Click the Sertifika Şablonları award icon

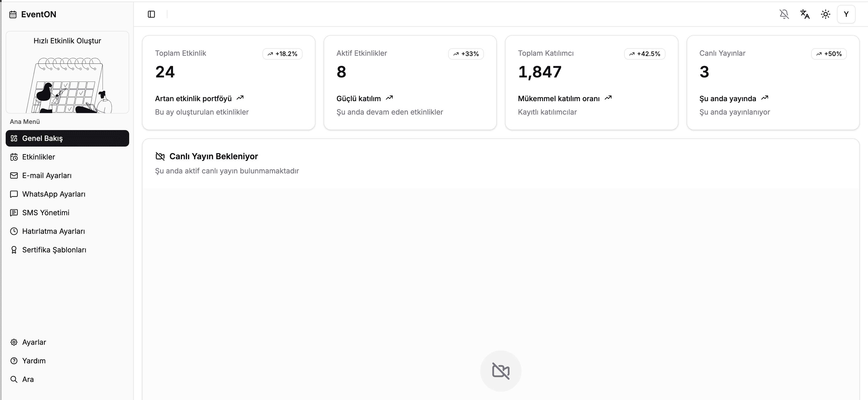14,250
